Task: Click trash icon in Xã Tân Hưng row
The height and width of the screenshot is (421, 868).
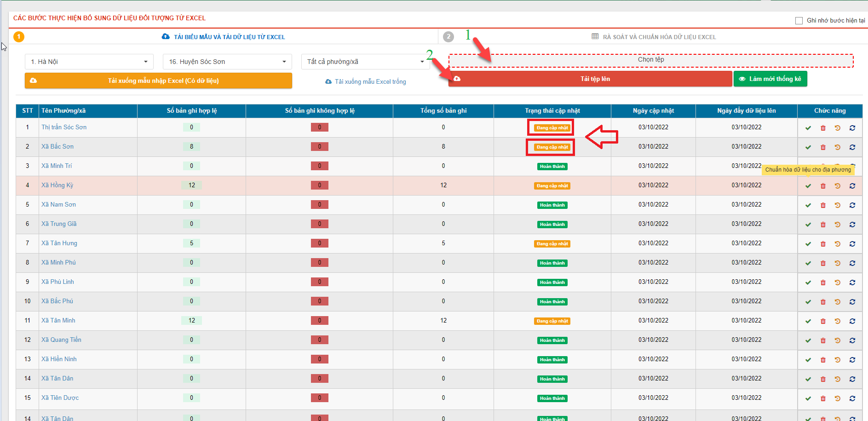Action: point(823,244)
